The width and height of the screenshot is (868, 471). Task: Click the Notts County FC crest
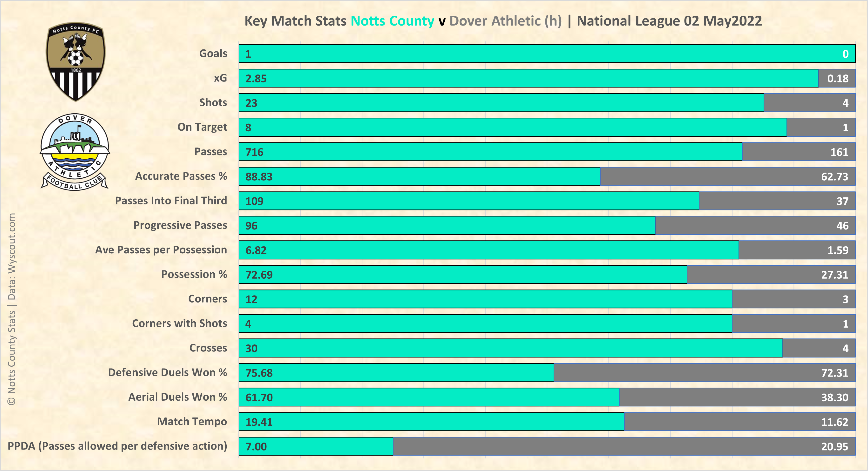pos(75,62)
